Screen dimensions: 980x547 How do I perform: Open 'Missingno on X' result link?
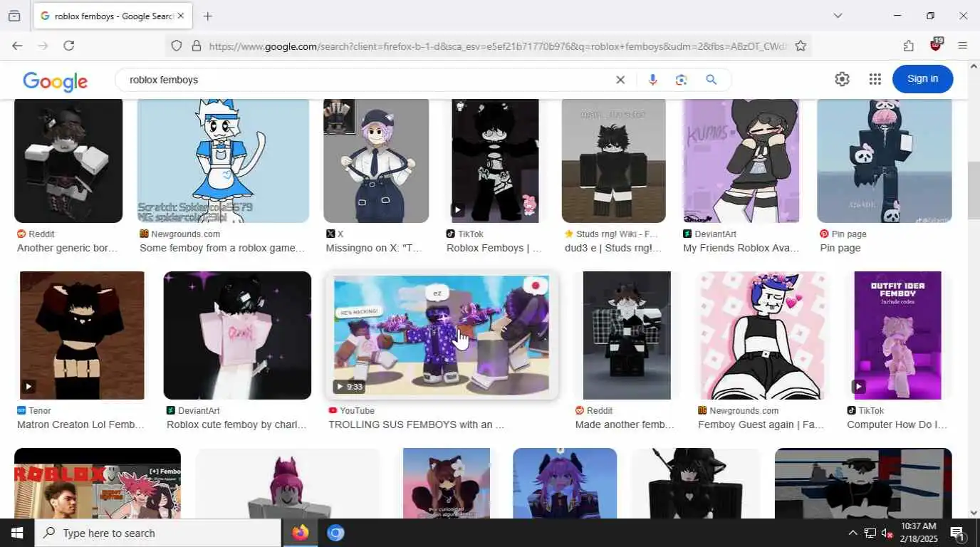click(x=374, y=248)
